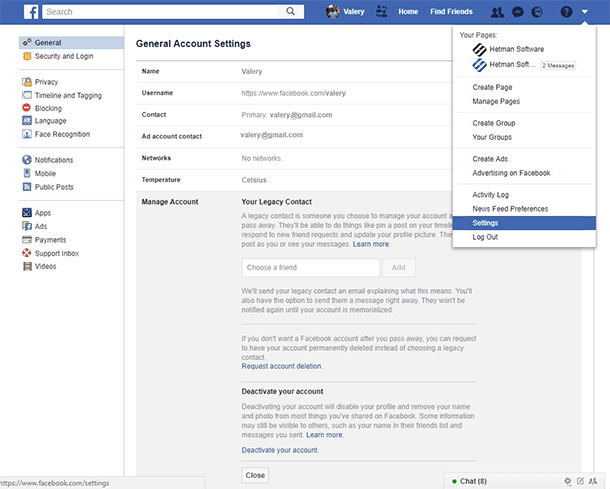Click the Add legacy contact button
610x489 pixels.
tap(398, 268)
